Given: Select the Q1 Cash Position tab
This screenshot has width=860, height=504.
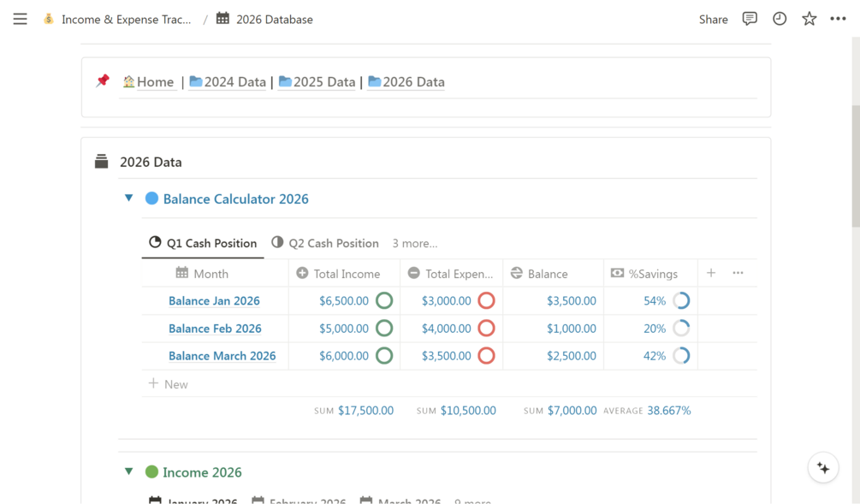Looking at the screenshot, I should 203,243.
